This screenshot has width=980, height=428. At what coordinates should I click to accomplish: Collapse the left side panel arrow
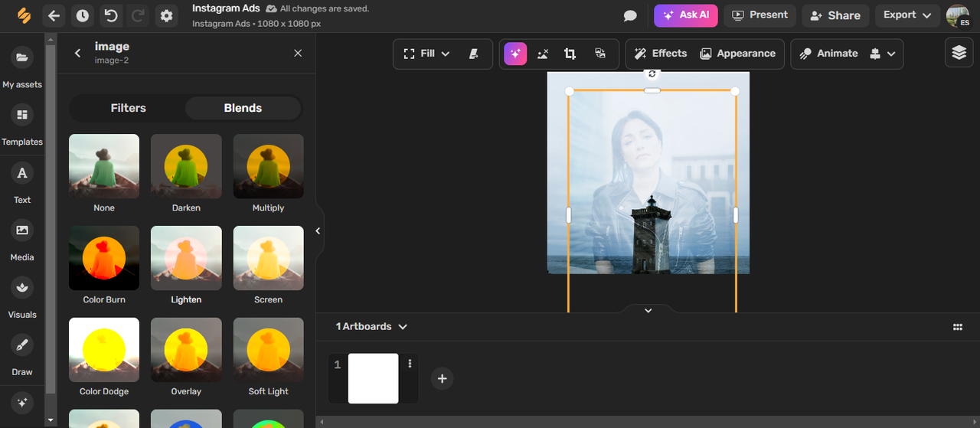318,230
